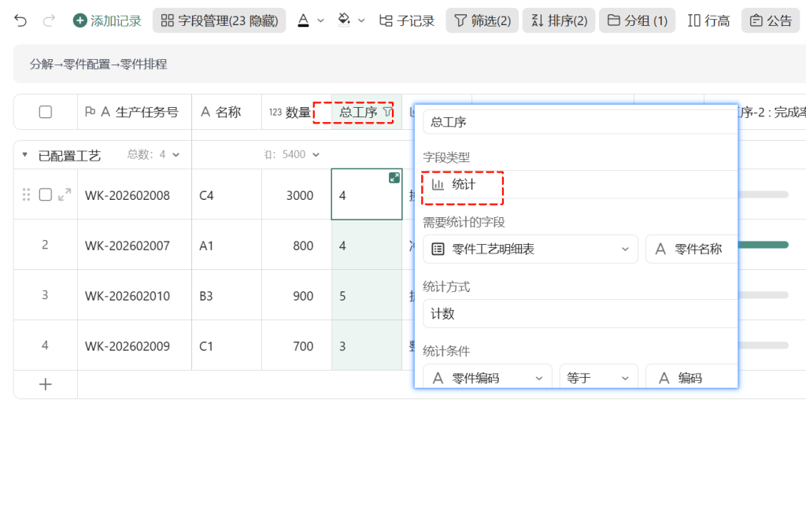The height and width of the screenshot is (532, 806).
Task: Open the 零件名称 field selector
Action: 691,249
